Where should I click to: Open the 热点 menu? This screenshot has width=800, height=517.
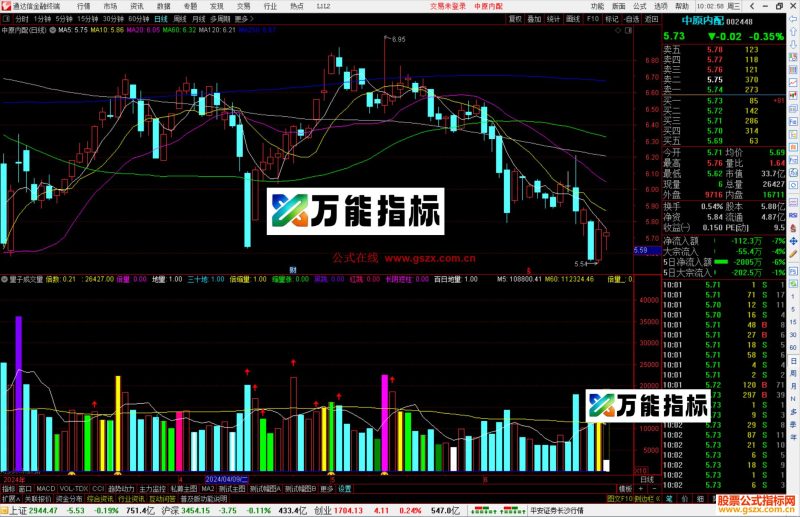(x=296, y=6)
